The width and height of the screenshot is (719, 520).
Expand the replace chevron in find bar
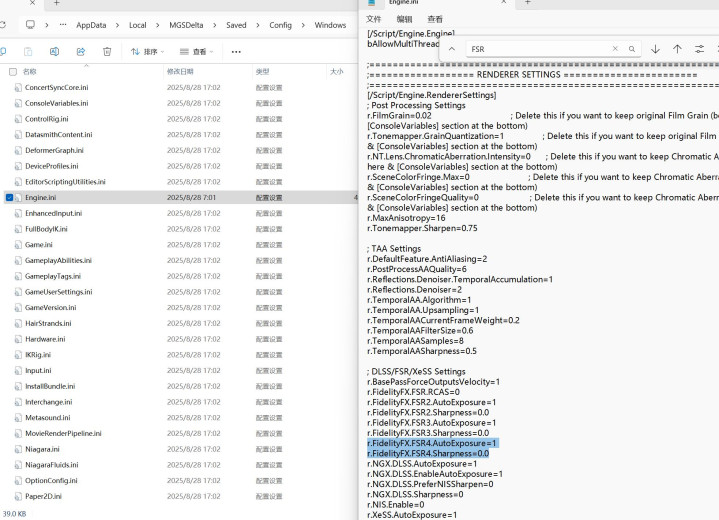[452, 48]
